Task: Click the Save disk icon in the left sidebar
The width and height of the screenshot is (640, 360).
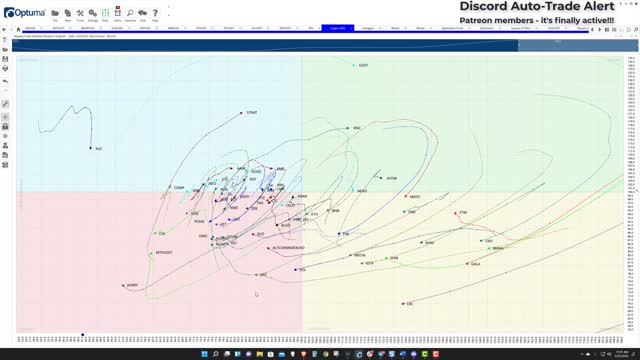Action: click(x=5, y=59)
